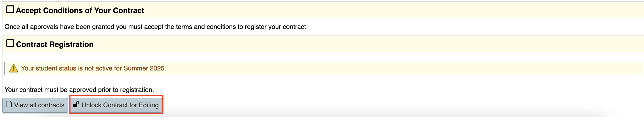Click the 'Summer 2025' text in warning

click(x=144, y=68)
